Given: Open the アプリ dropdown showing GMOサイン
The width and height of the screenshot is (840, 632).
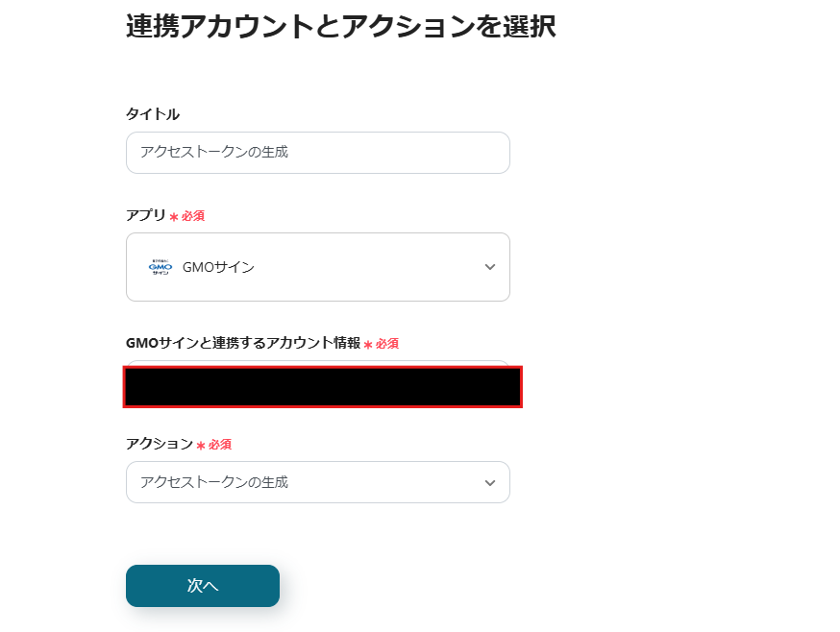Looking at the screenshot, I should point(317,266).
